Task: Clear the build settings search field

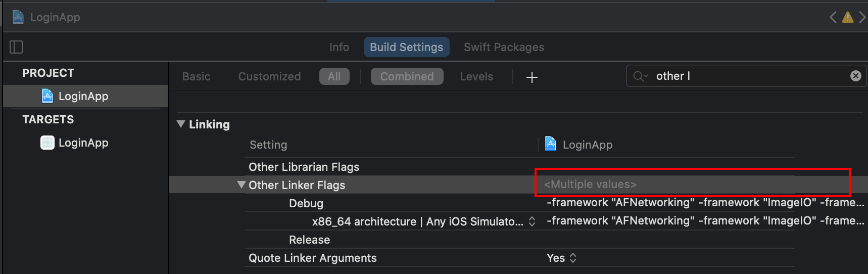Action: (855, 76)
